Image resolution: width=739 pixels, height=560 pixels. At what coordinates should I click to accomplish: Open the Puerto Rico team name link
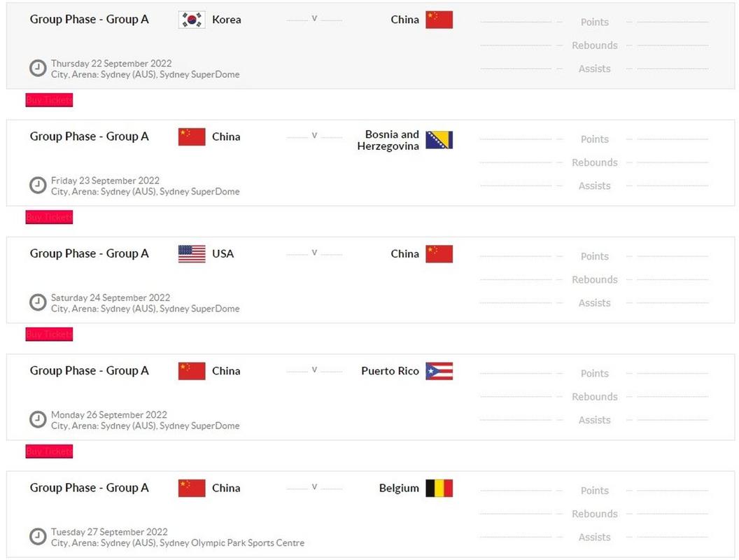[390, 371]
